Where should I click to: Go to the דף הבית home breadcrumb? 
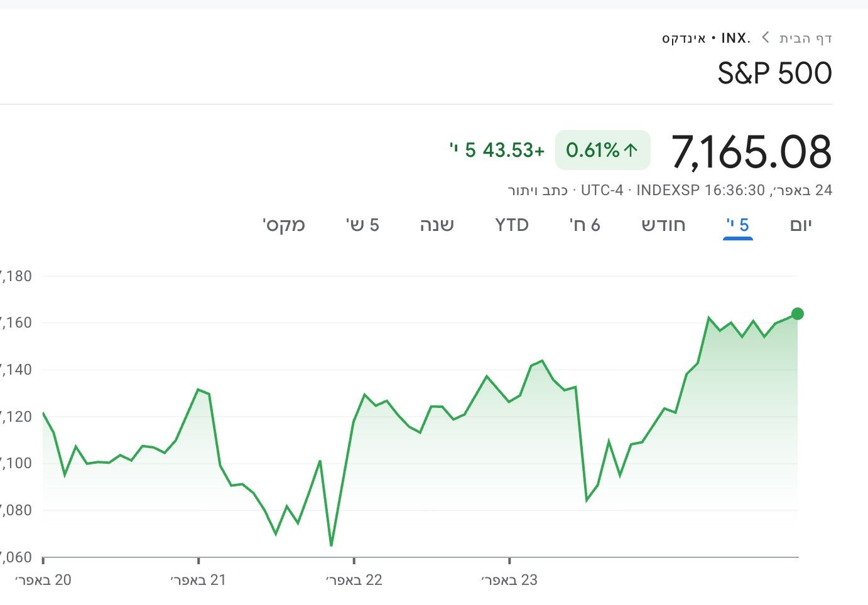(806, 38)
